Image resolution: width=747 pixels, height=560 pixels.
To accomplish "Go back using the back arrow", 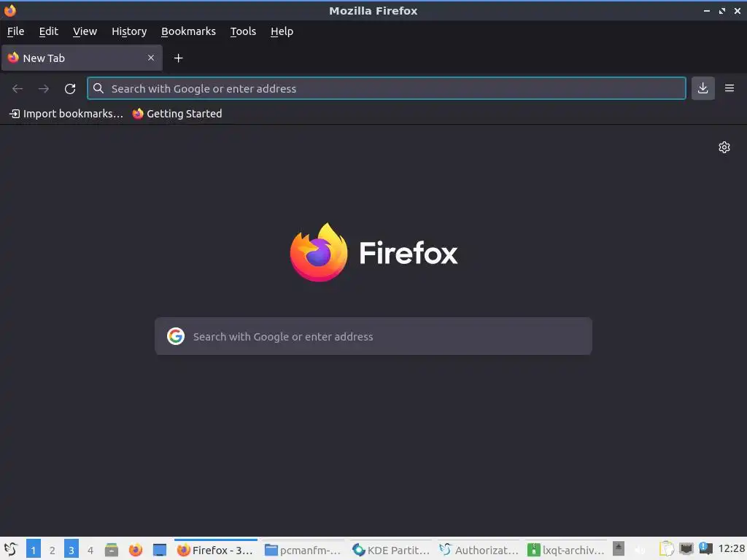I will pyautogui.click(x=18, y=88).
